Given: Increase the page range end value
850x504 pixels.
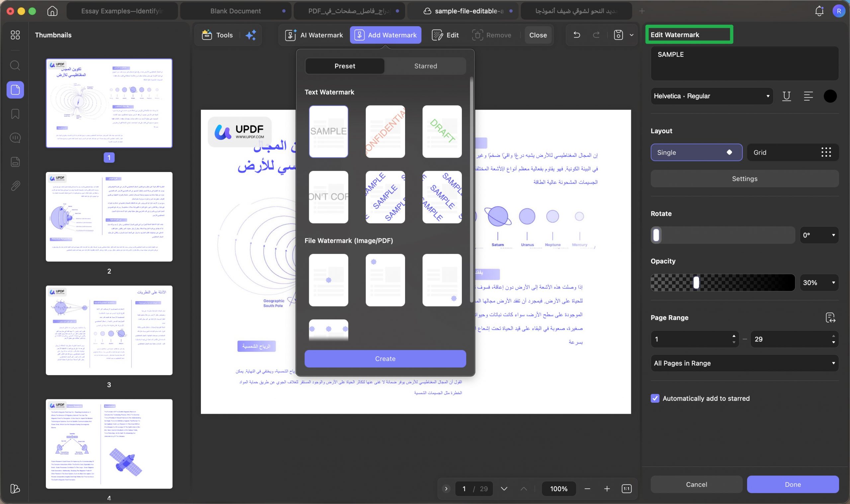Looking at the screenshot, I should [833, 336].
